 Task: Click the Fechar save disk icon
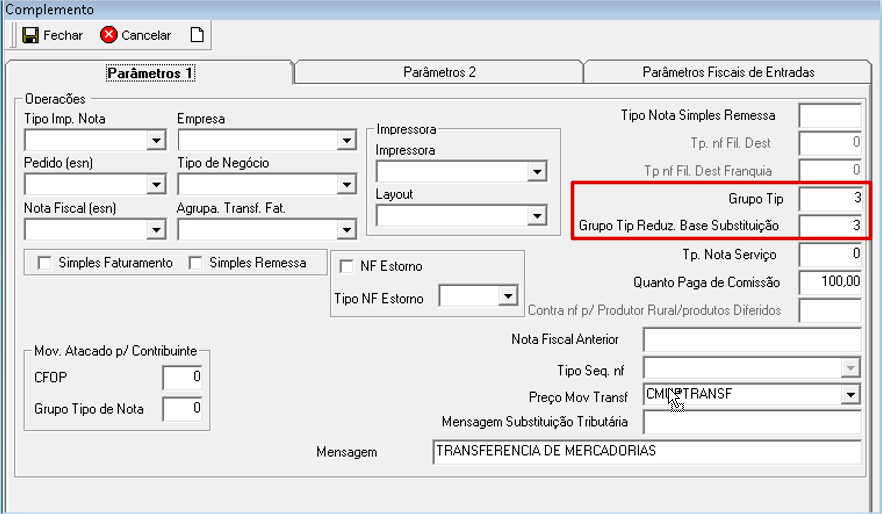[30, 35]
